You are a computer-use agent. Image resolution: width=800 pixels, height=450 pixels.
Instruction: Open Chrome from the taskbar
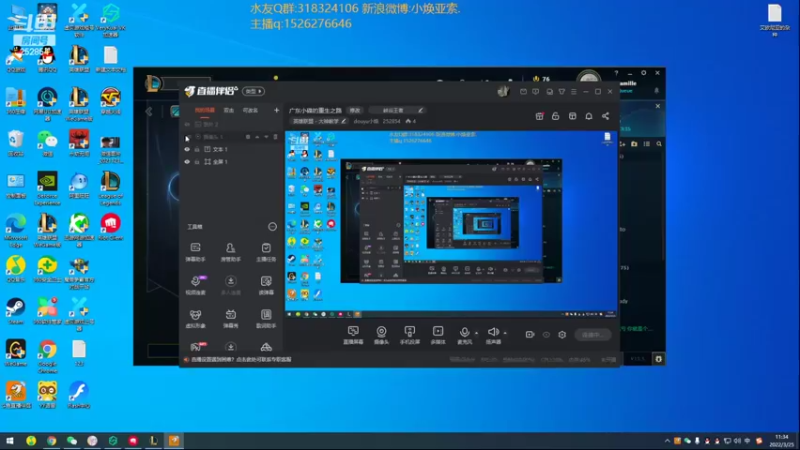[52, 441]
